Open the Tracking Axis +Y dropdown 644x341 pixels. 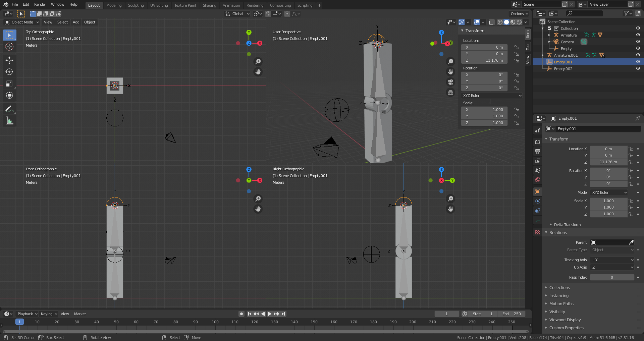612,260
